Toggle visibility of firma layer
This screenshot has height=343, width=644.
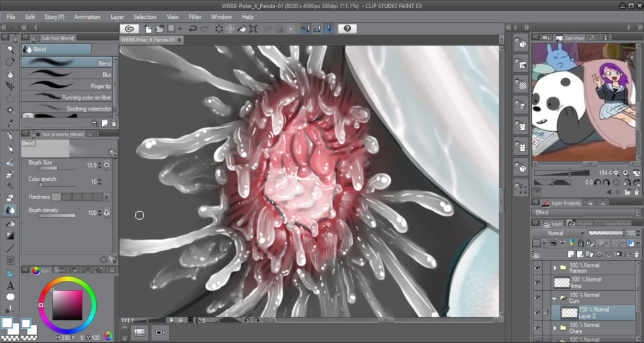pyautogui.click(x=537, y=282)
